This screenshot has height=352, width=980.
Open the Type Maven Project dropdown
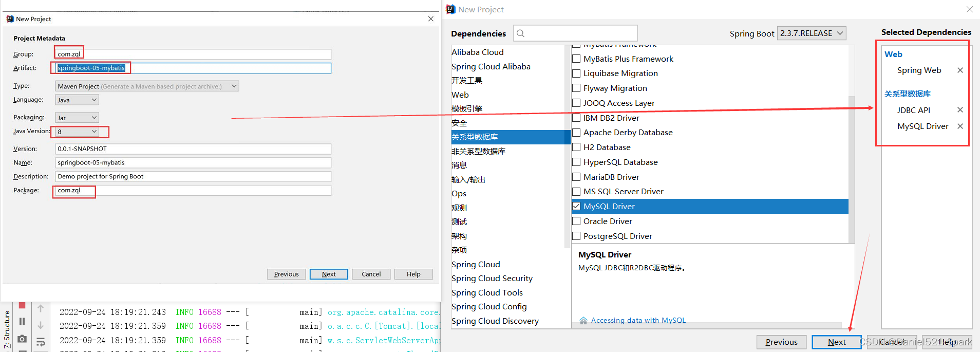pyautogui.click(x=147, y=86)
